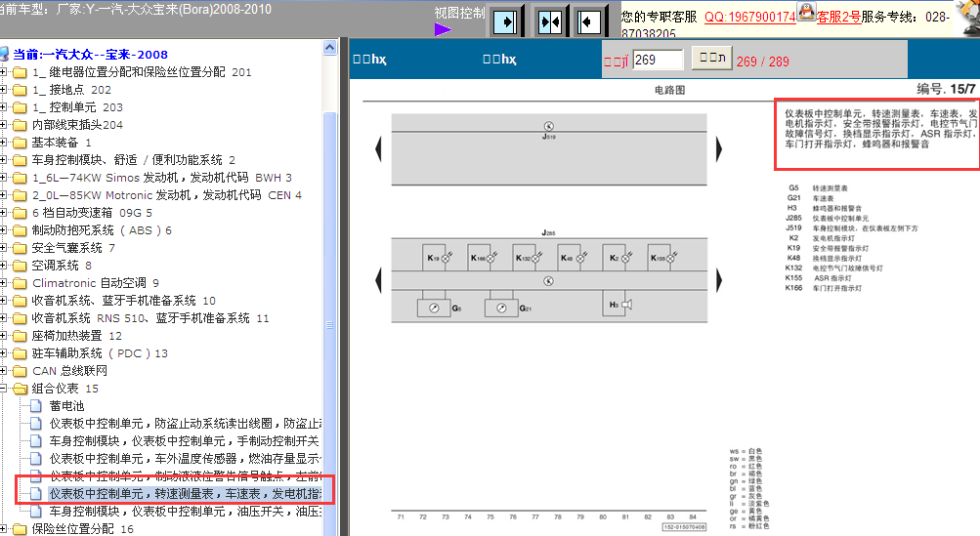Click folder icon of 接地点 202
Screen dimensions: 980x536
coord(20,90)
